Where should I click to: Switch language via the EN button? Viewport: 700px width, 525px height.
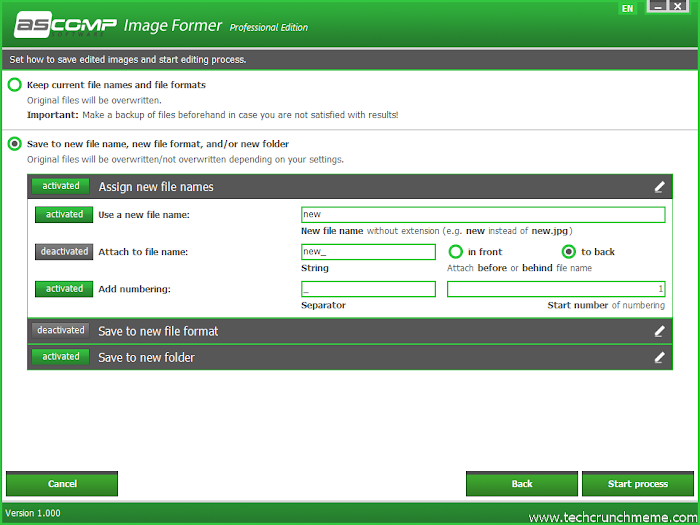[627, 8]
